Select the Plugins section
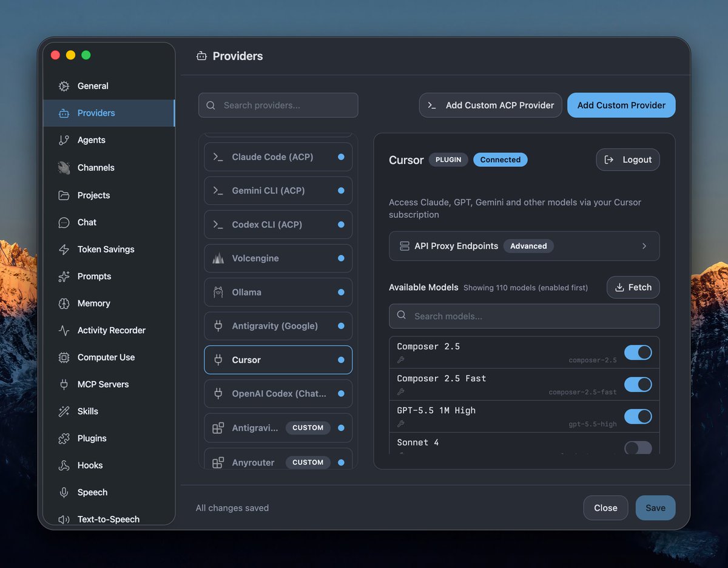Viewport: 728px width, 568px height. point(109,438)
